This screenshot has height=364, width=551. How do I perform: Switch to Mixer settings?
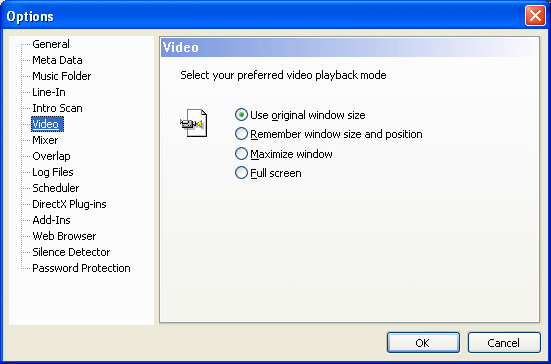45,140
